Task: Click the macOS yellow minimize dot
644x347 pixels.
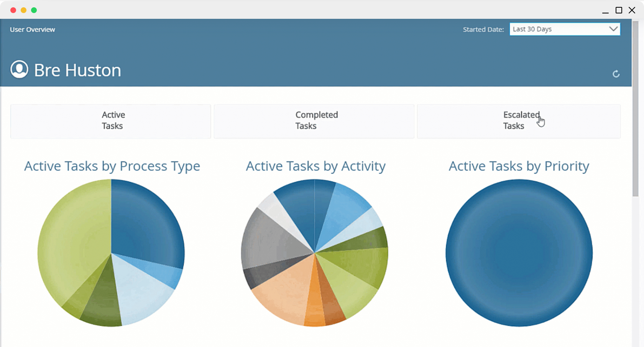Action: pos(23,10)
